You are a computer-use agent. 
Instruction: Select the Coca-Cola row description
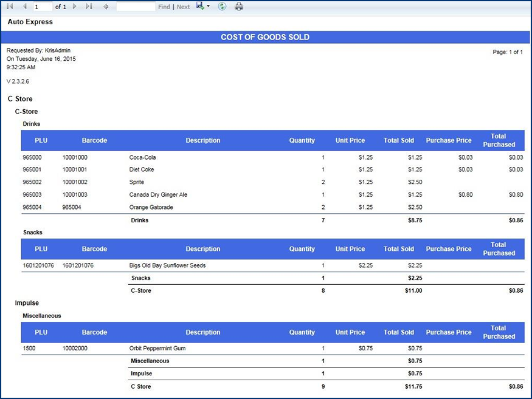point(142,157)
